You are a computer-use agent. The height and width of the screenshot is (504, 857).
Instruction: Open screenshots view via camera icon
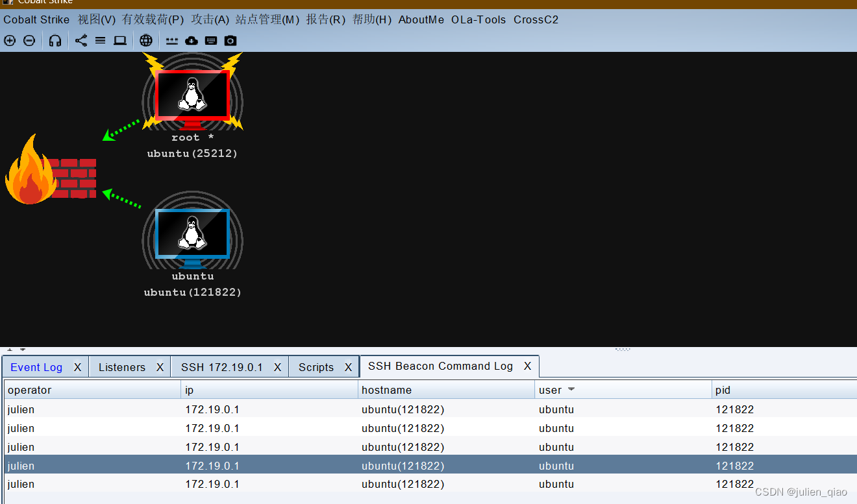pyautogui.click(x=230, y=40)
